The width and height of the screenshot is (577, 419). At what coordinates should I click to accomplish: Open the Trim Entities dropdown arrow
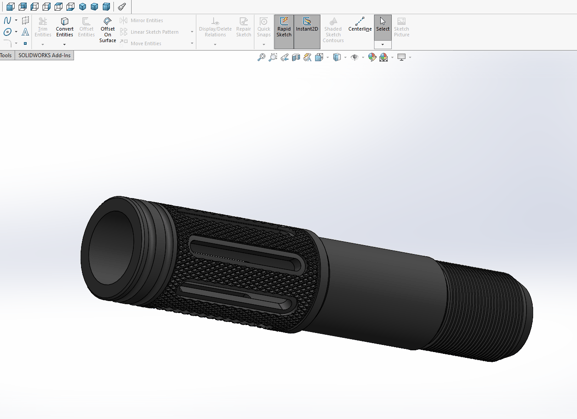pyautogui.click(x=43, y=44)
